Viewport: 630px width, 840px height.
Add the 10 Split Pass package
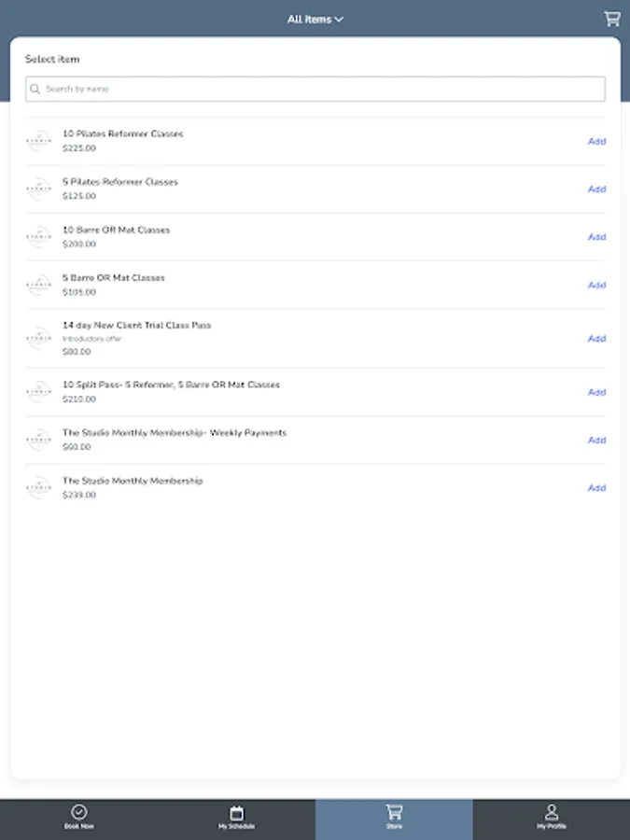[596, 392]
